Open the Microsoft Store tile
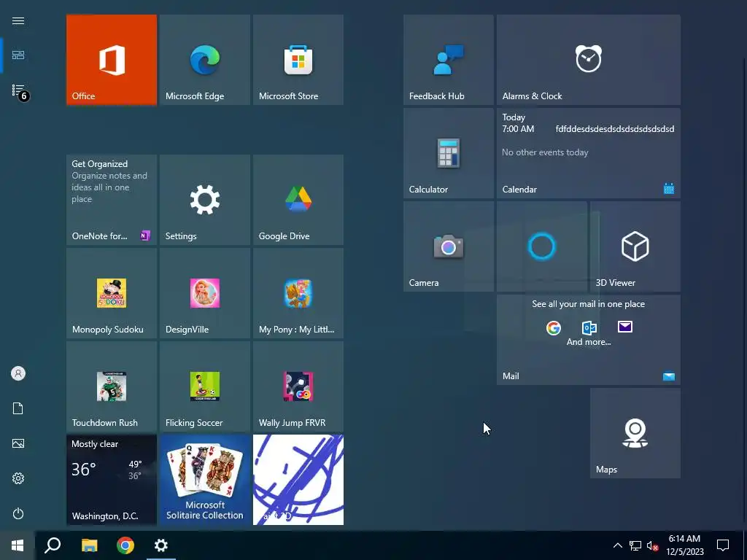This screenshot has width=747, height=560. (x=298, y=60)
